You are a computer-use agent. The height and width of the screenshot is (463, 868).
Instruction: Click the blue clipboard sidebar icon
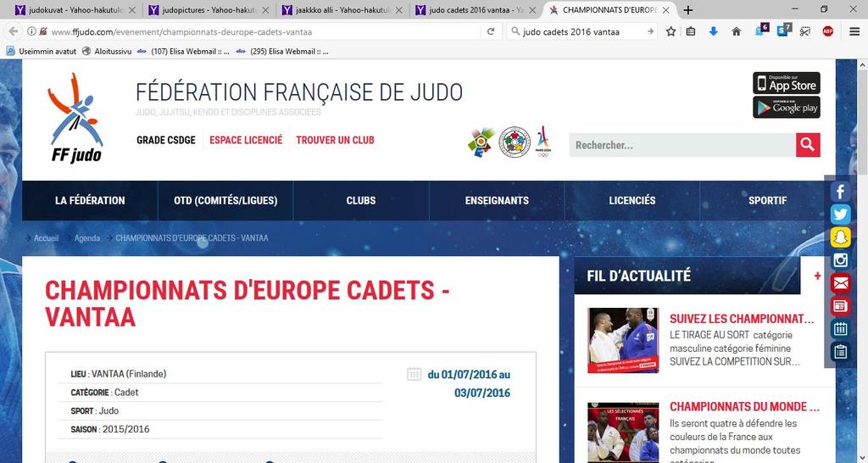(840, 351)
